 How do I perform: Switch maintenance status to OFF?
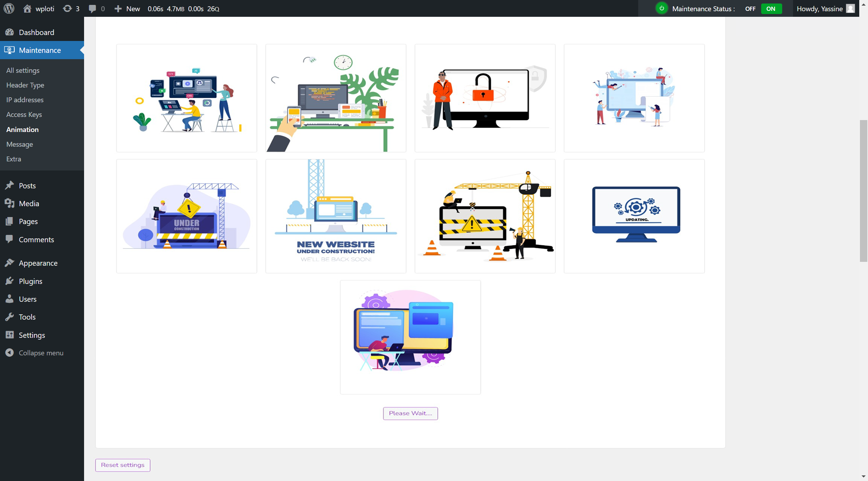tap(750, 9)
